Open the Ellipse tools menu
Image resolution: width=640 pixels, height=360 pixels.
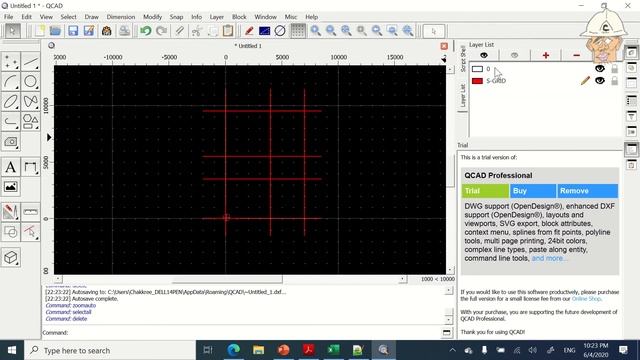[11, 102]
